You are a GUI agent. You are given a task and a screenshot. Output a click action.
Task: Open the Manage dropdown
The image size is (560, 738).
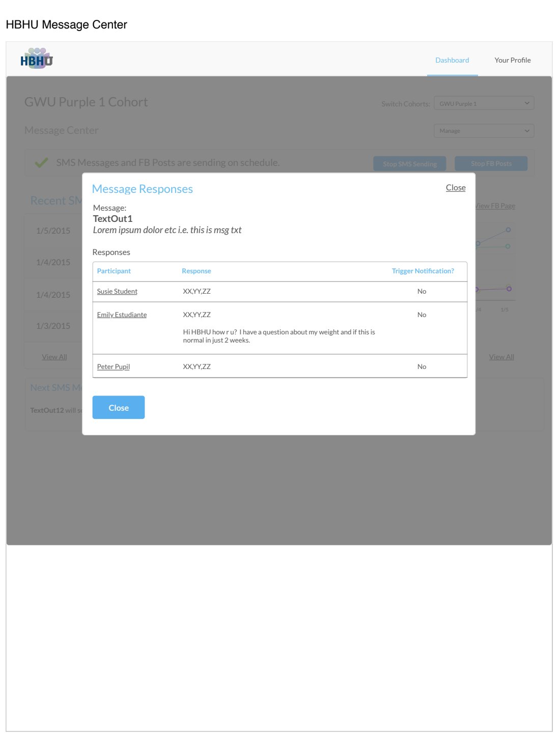[484, 131]
